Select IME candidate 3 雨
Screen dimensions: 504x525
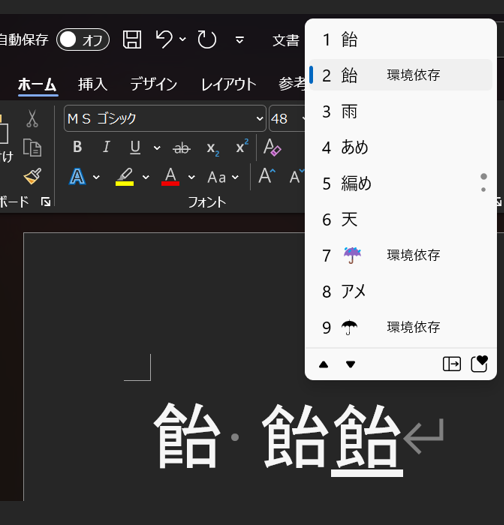tap(401, 111)
